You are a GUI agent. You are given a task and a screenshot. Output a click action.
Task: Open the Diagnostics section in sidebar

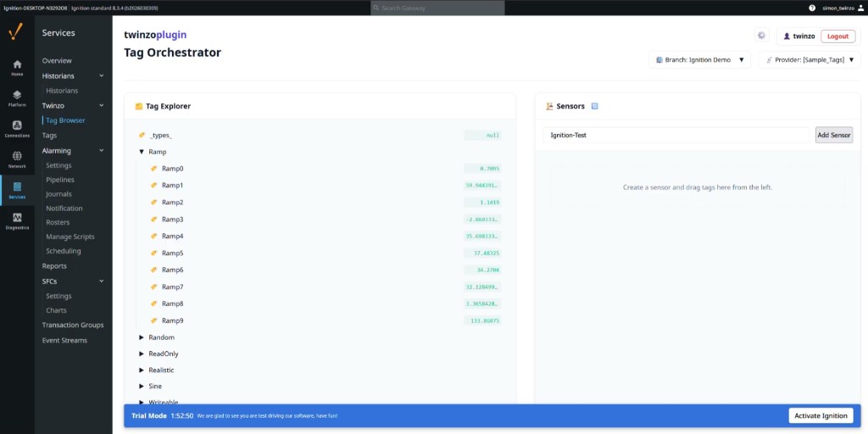pyautogui.click(x=17, y=221)
